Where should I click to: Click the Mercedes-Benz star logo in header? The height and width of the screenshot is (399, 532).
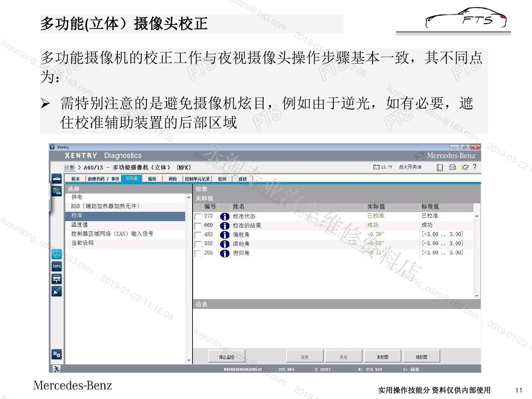point(420,156)
